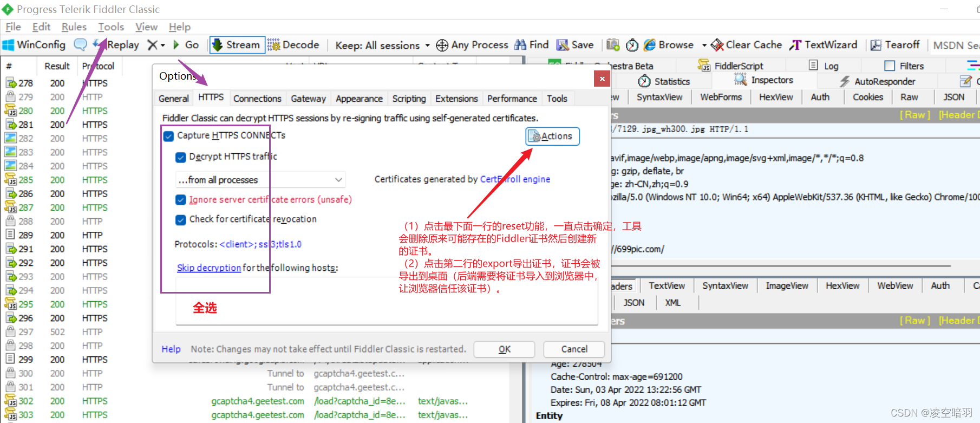Open the Log tab
This screenshot has width=980, height=423.
pyautogui.click(x=824, y=66)
